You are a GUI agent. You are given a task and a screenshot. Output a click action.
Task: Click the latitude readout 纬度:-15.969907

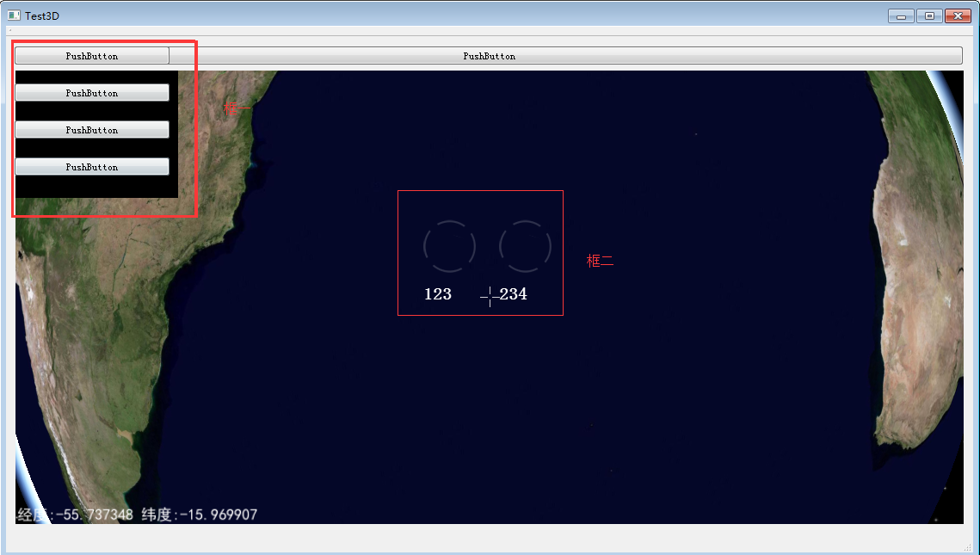pos(200,515)
